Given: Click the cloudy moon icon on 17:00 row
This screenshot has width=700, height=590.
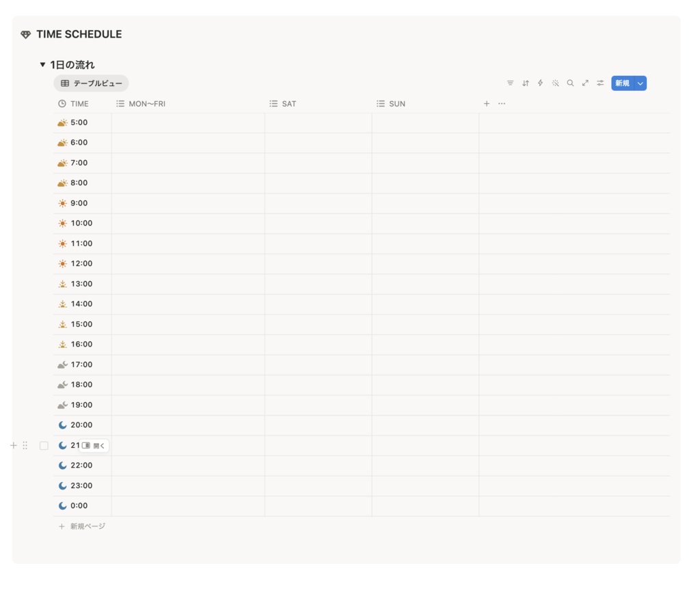Looking at the screenshot, I should 62,364.
